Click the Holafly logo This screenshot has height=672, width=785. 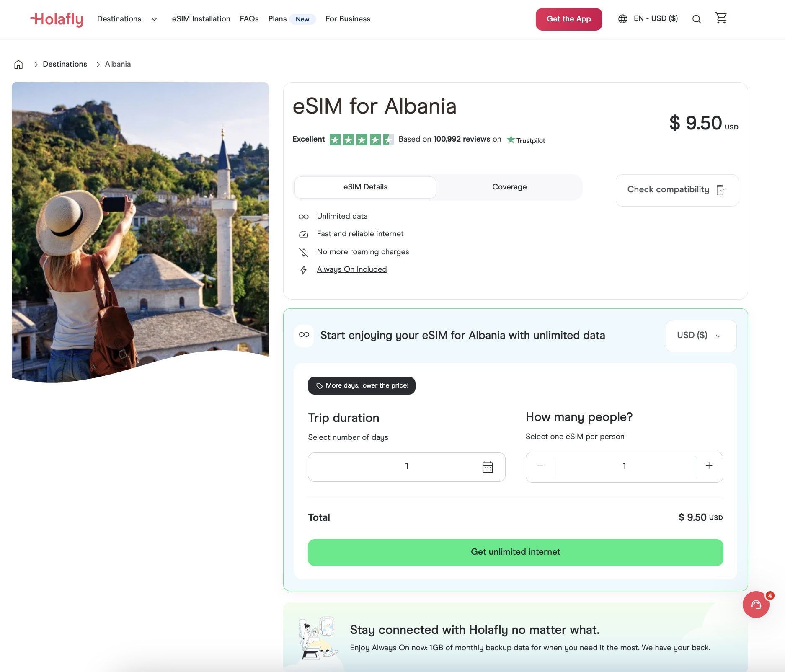(57, 19)
